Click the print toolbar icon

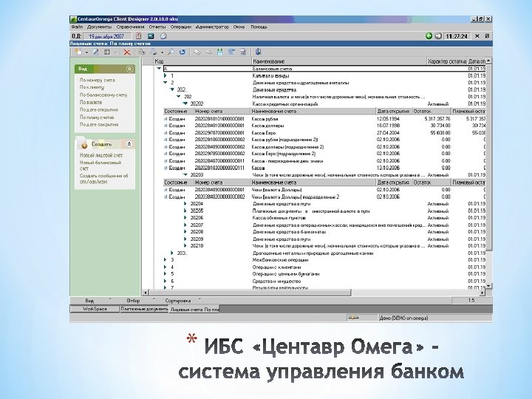click(154, 52)
